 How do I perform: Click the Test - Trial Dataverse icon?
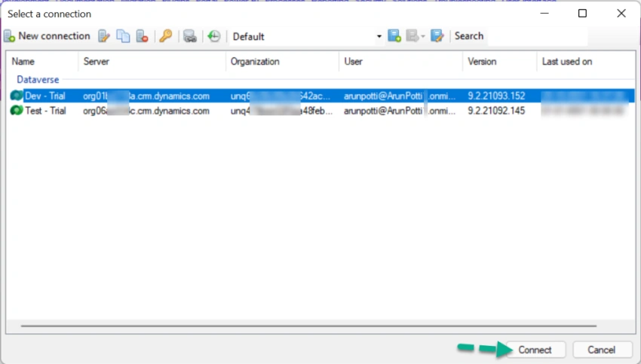click(17, 111)
